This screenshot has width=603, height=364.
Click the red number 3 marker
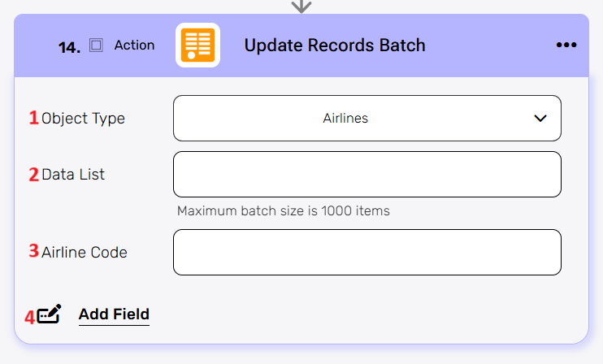[34, 252]
